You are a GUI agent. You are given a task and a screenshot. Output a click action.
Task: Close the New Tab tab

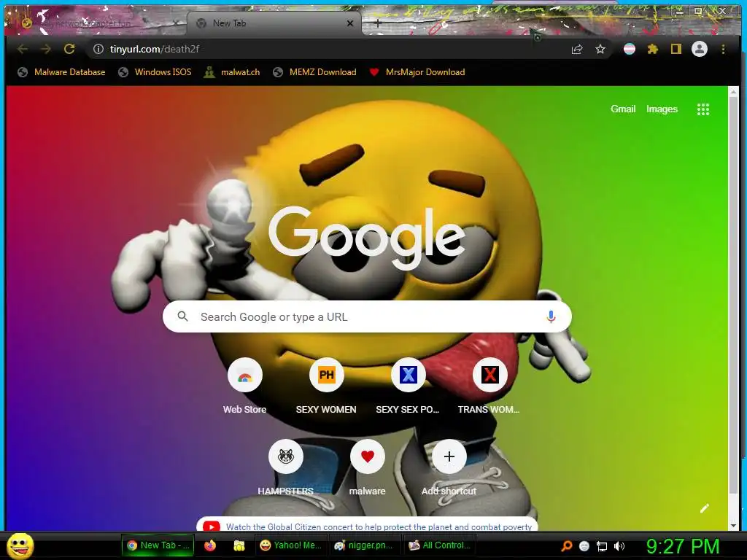coord(350,23)
